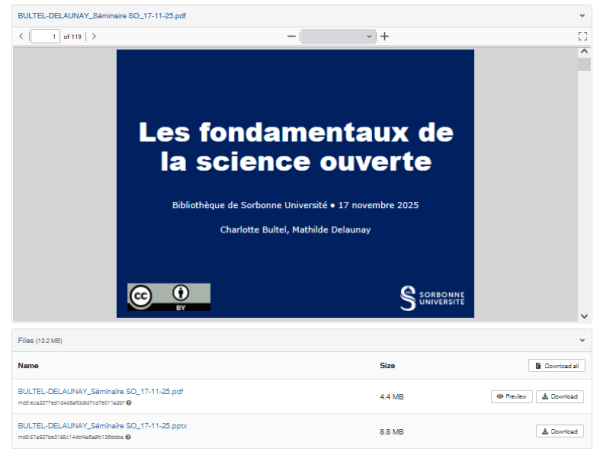The width and height of the screenshot is (600, 455).
Task: Preview the PDF file
Action: tap(512, 396)
